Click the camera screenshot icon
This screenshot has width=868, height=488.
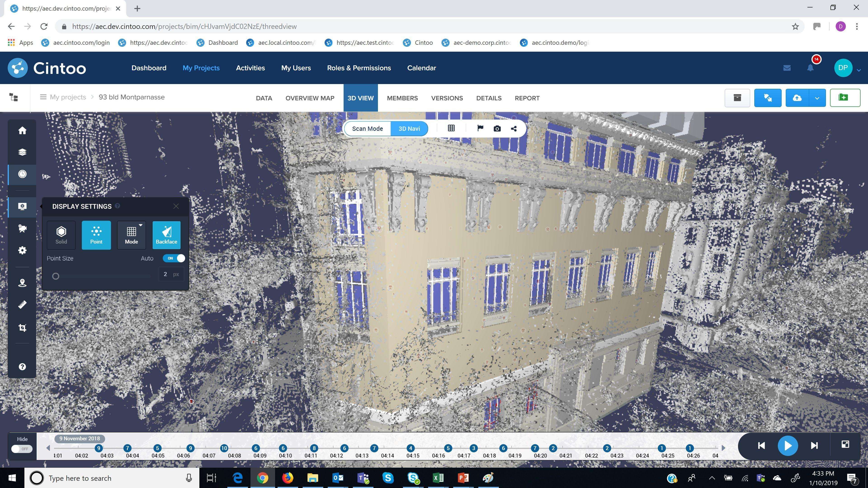(x=497, y=129)
